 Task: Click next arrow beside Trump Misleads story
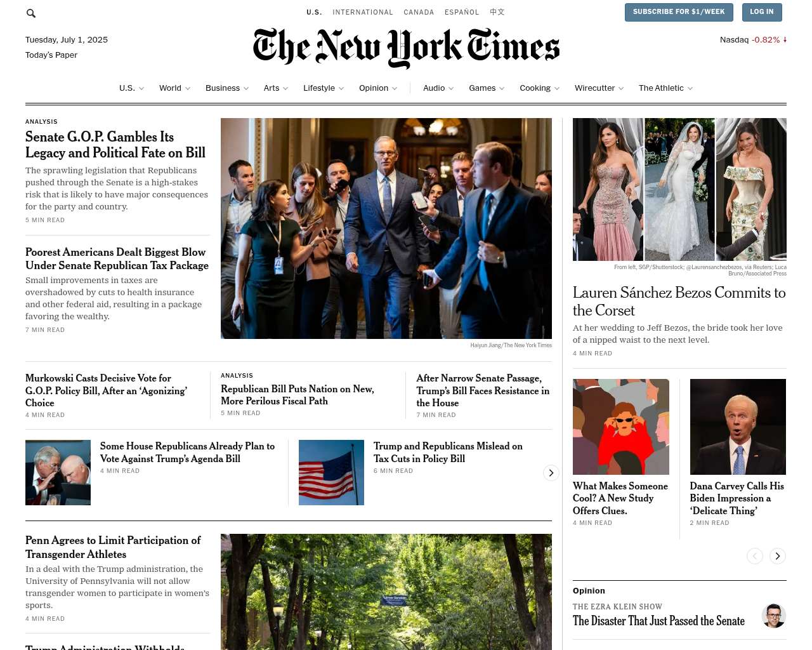pyautogui.click(x=551, y=472)
